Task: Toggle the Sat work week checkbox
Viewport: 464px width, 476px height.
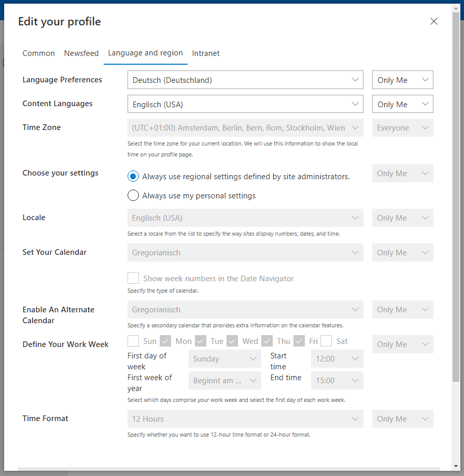Action: (x=326, y=341)
